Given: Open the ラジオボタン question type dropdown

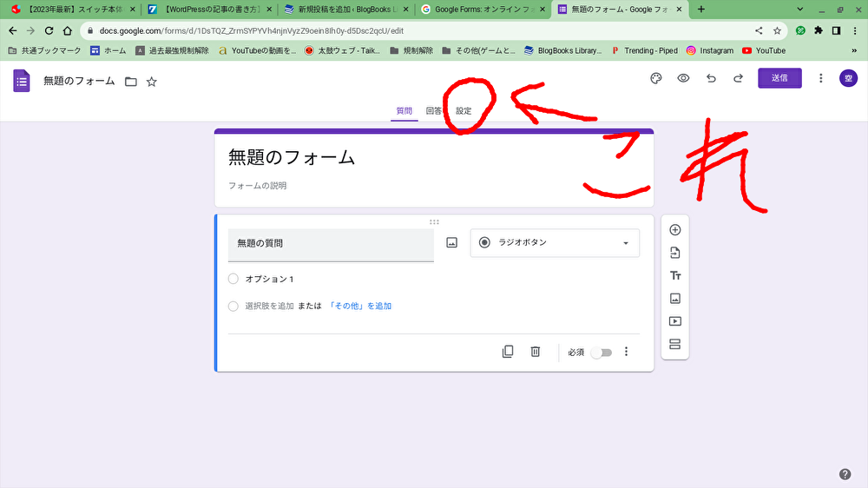Looking at the screenshot, I should click(555, 243).
